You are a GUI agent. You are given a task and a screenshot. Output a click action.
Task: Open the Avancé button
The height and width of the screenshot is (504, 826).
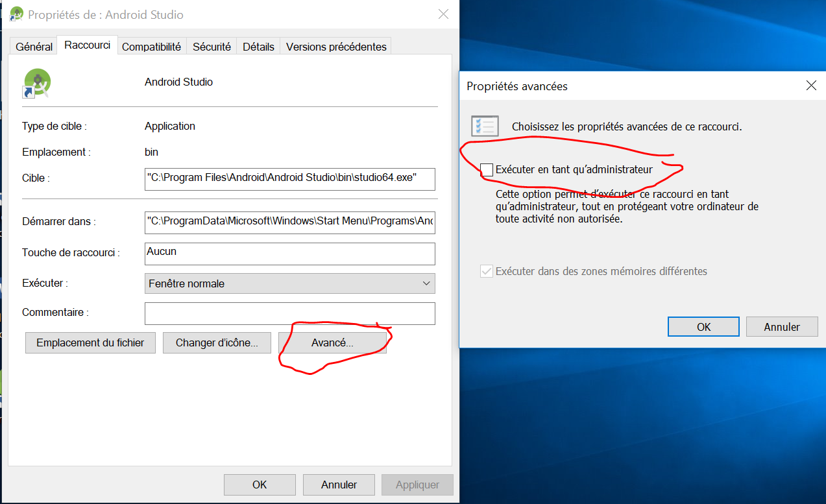coord(332,342)
